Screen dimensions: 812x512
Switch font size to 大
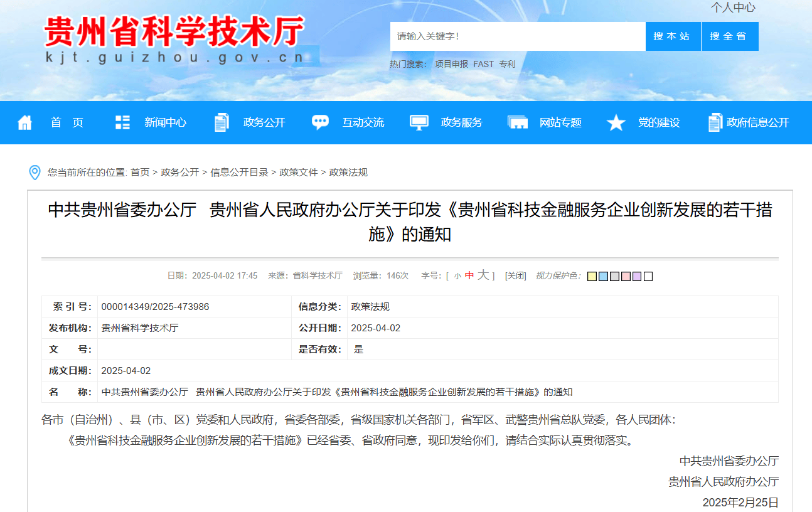click(x=482, y=276)
